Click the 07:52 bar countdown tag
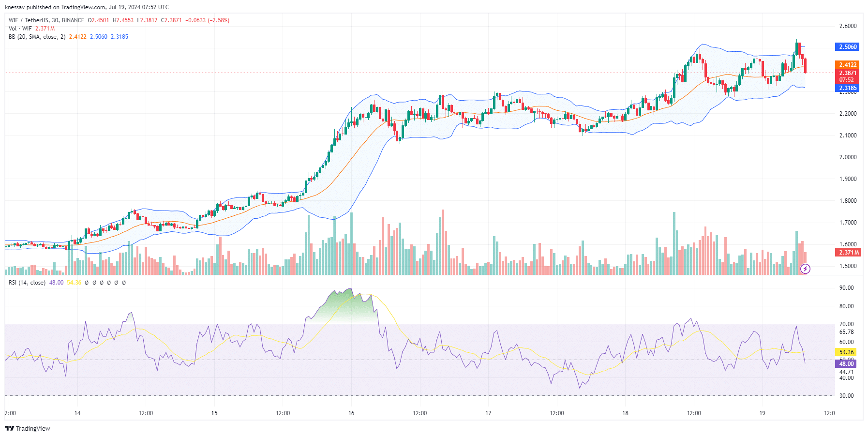Image resolution: width=868 pixels, height=437 pixels. [x=847, y=80]
